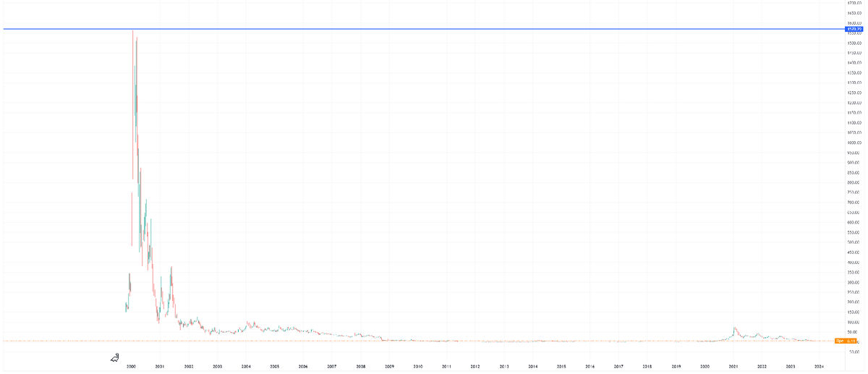Screen dimensions: 868x374
Task: Click the 400.00 price scale label
Action: pyautogui.click(x=853, y=262)
